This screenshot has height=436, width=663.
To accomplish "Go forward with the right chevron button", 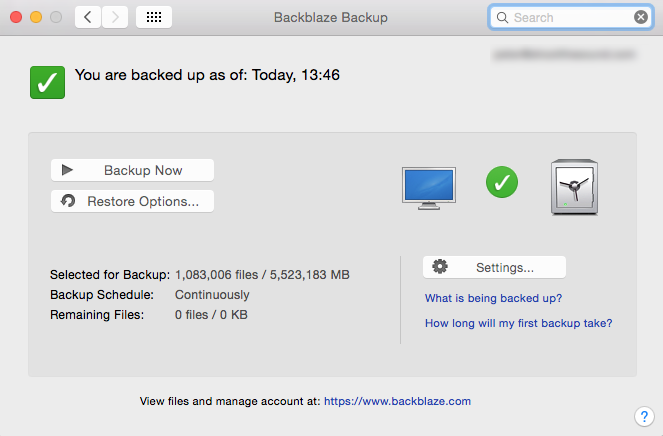I will tap(115, 17).
